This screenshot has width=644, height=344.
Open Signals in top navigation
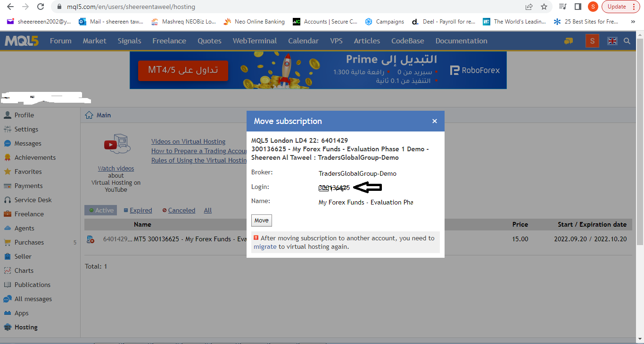click(x=130, y=41)
